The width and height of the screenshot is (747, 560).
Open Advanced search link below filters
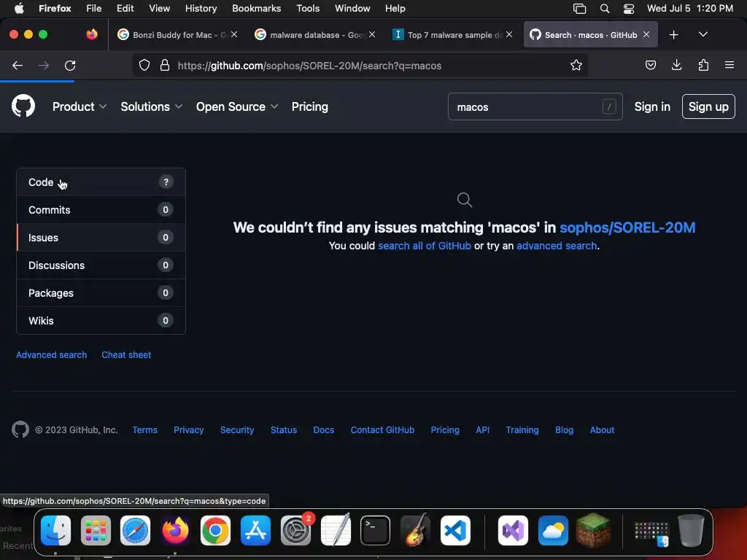52,355
